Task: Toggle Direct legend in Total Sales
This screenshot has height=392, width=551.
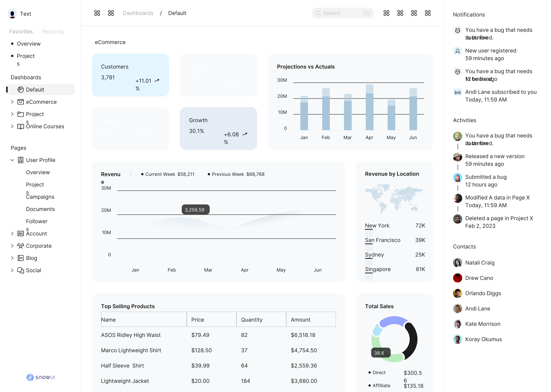Action: coord(377,372)
